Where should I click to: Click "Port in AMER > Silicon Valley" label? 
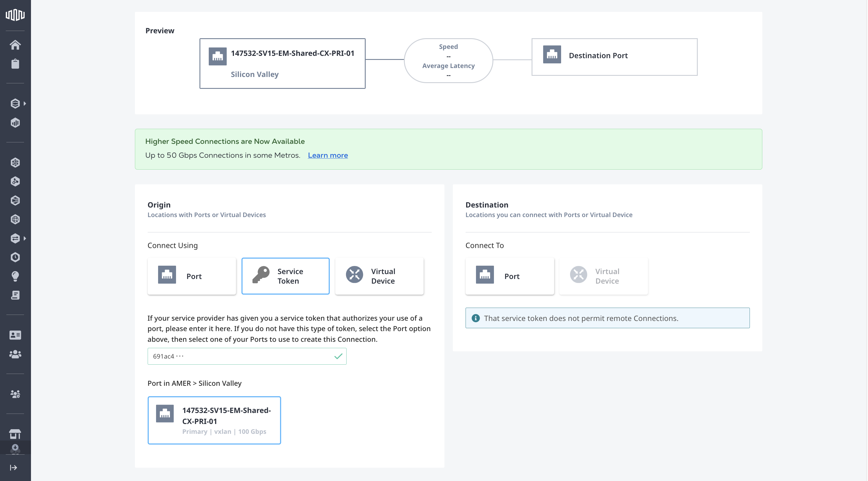[x=195, y=383]
